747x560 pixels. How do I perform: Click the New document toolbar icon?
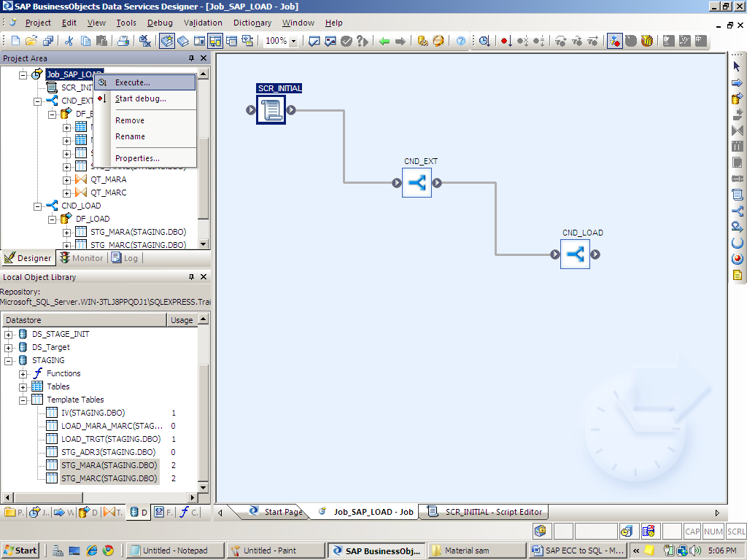(15, 41)
